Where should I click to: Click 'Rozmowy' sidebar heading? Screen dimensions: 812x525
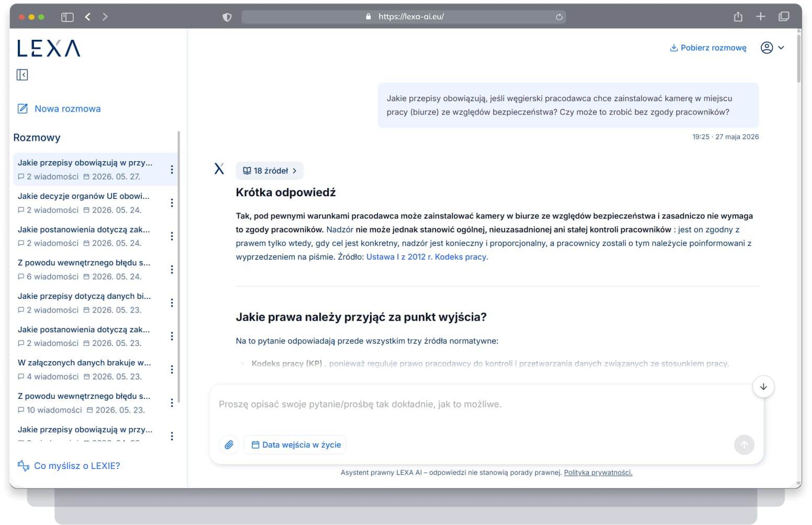click(37, 138)
